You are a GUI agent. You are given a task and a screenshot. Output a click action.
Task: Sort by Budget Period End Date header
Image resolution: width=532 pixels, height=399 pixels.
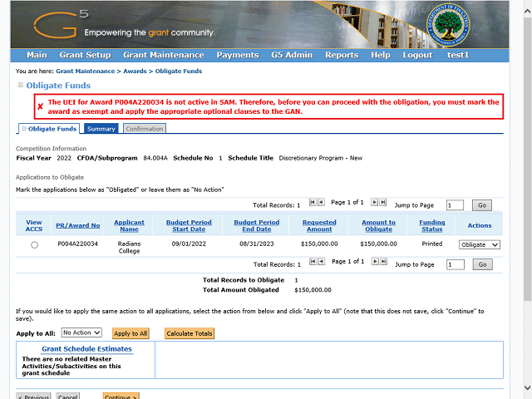(x=257, y=225)
